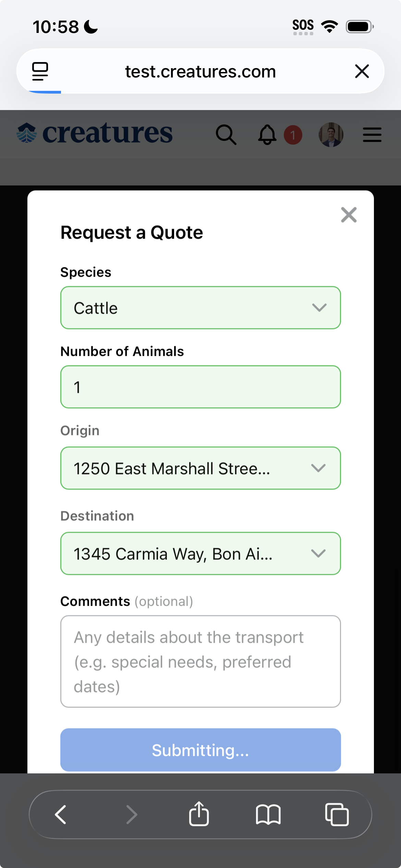Focus the Number of Animals field
401x868 pixels.
pyautogui.click(x=200, y=387)
